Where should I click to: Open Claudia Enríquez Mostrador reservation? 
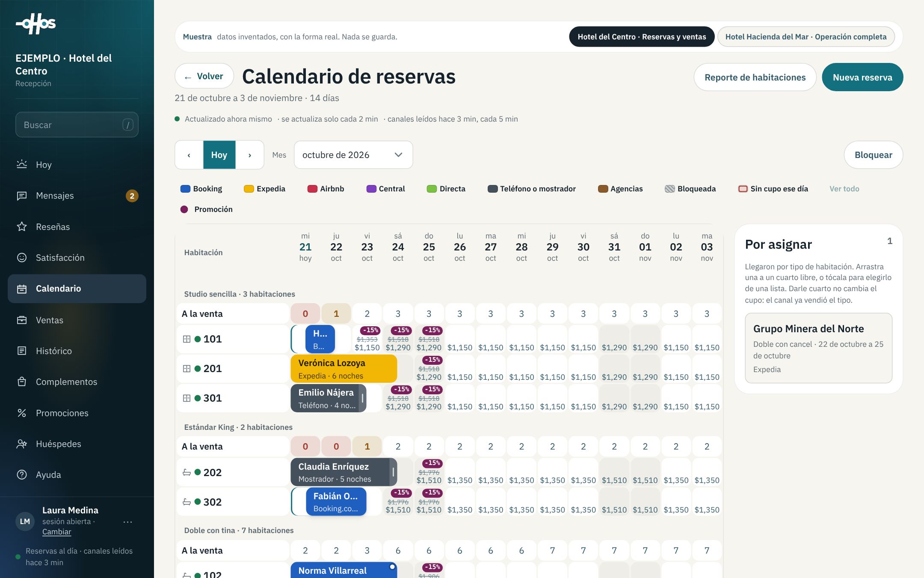tap(344, 472)
